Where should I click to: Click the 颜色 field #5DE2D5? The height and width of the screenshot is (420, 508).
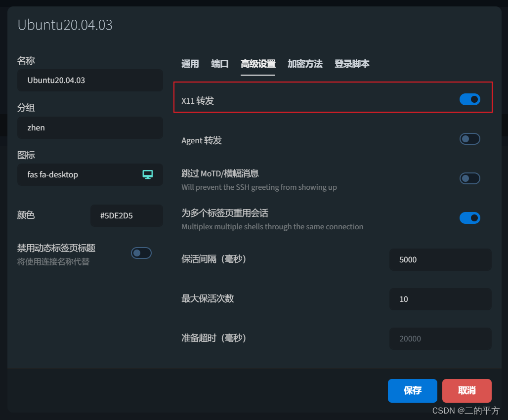point(127,216)
